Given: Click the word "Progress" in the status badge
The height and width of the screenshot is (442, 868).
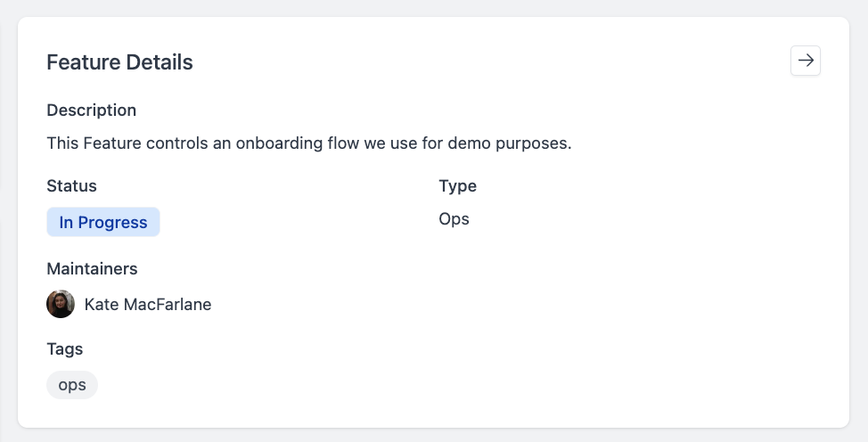Looking at the screenshot, I should pos(112,223).
